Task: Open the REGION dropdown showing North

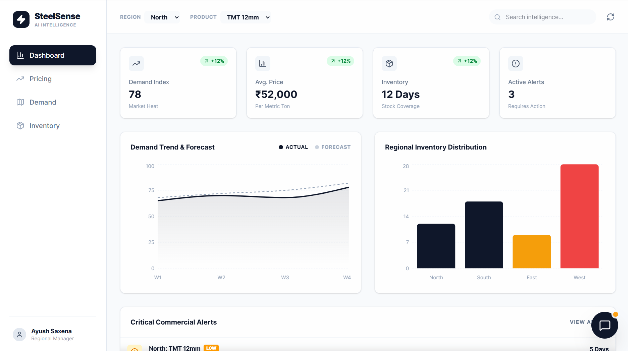Action: (x=163, y=17)
